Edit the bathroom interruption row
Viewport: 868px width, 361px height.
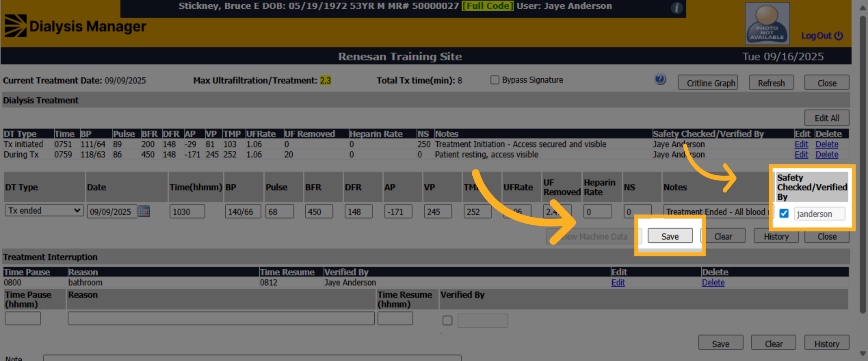pos(618,283)
